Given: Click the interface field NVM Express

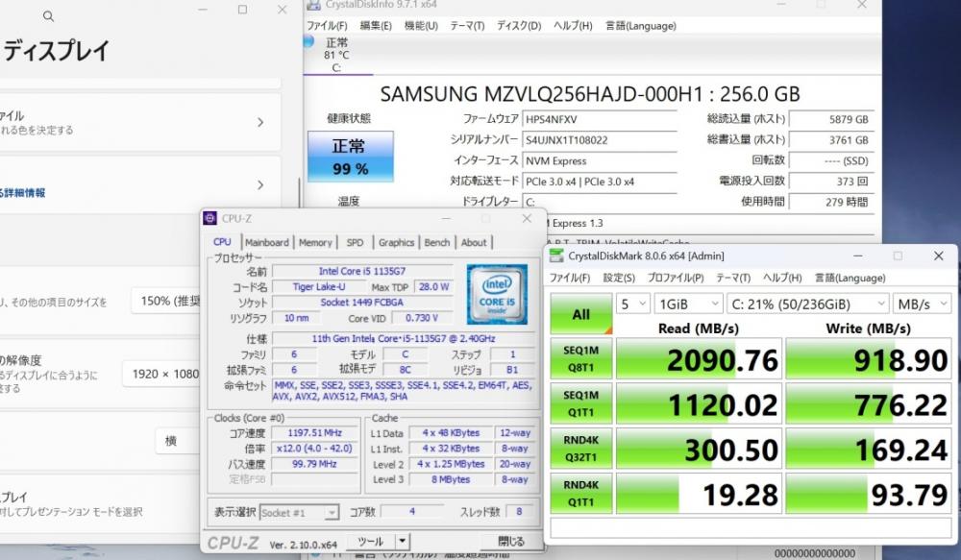Looking at the screenshot, I should pyautogui.click(x=600, y=161).
